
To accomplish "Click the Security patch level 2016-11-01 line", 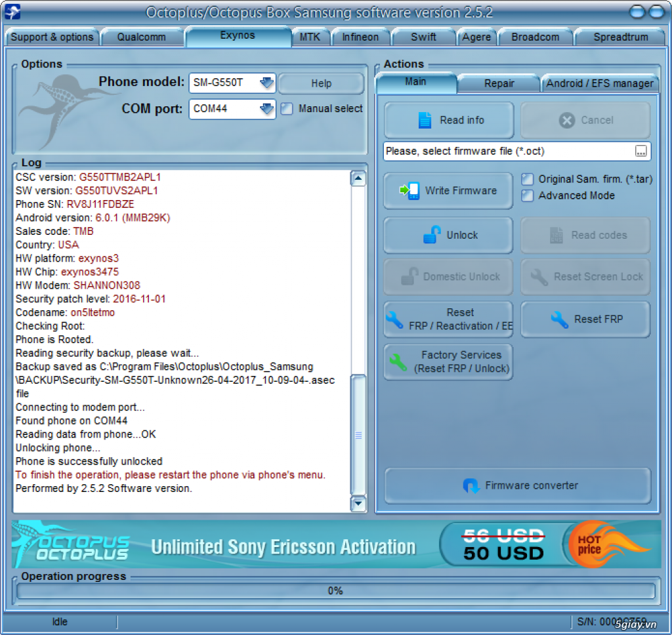I will coord(91,299).
